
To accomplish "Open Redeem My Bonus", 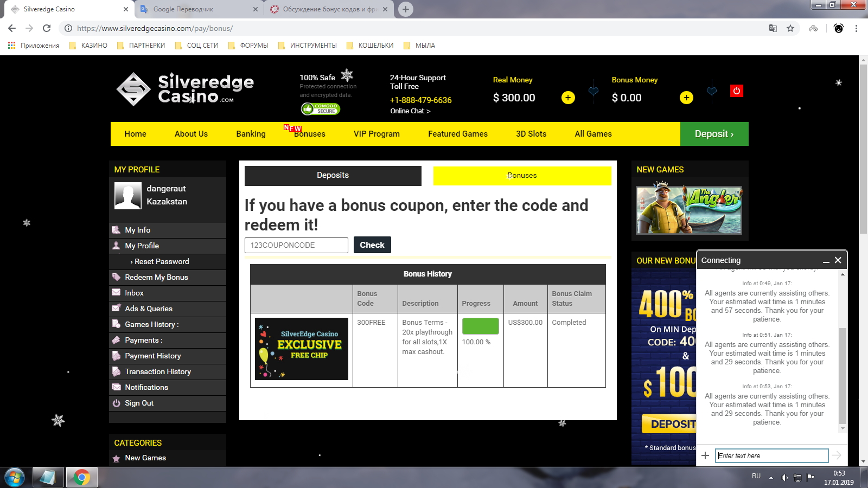I will click(x=168, y=277).
